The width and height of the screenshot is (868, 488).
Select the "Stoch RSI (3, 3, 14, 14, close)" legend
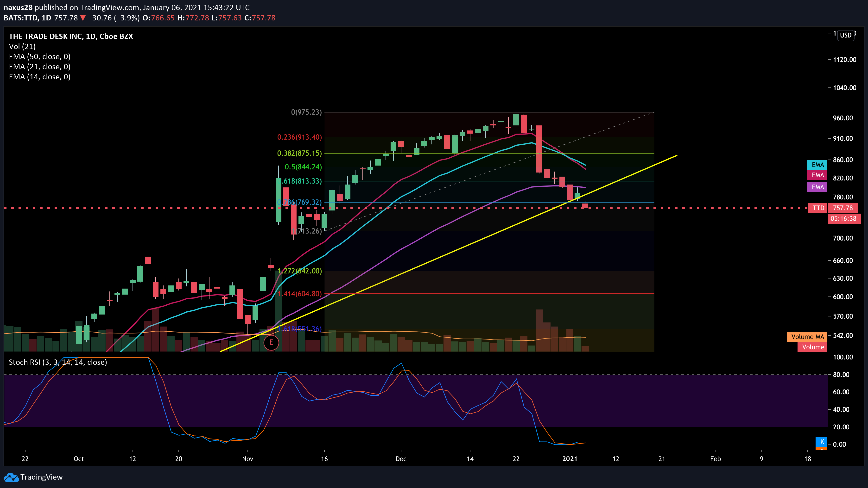click(x=58, y=362)
